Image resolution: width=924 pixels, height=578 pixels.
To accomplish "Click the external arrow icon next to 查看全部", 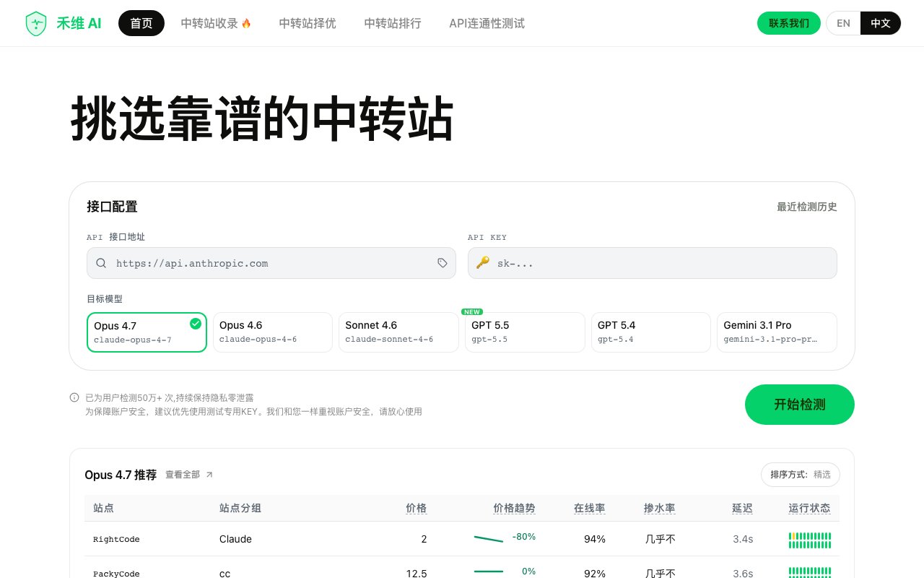I will [209, 475].
